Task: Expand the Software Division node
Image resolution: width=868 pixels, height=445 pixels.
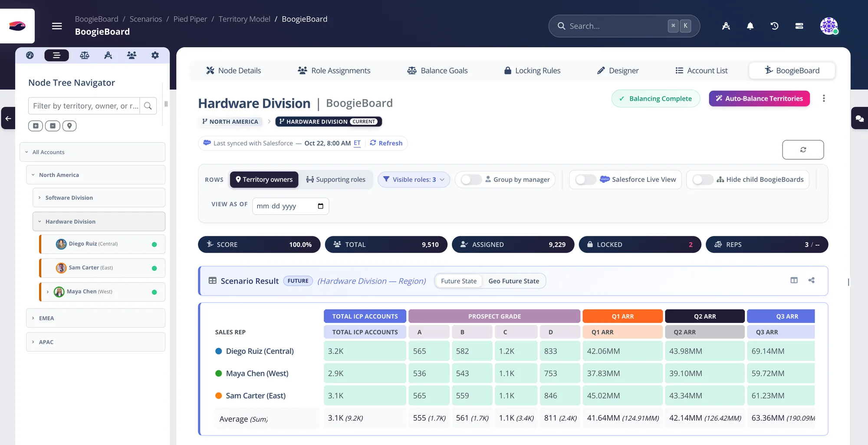Action: coord(39,198)
